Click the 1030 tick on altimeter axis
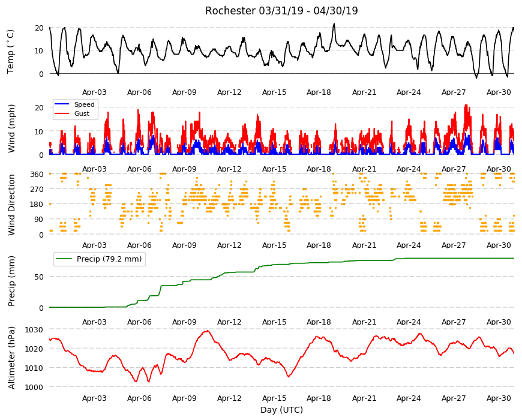 pos(34,329)
